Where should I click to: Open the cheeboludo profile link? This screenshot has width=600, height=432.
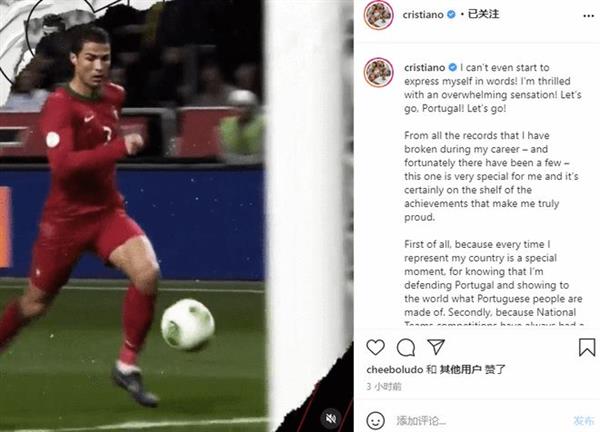tap(395, 370)
